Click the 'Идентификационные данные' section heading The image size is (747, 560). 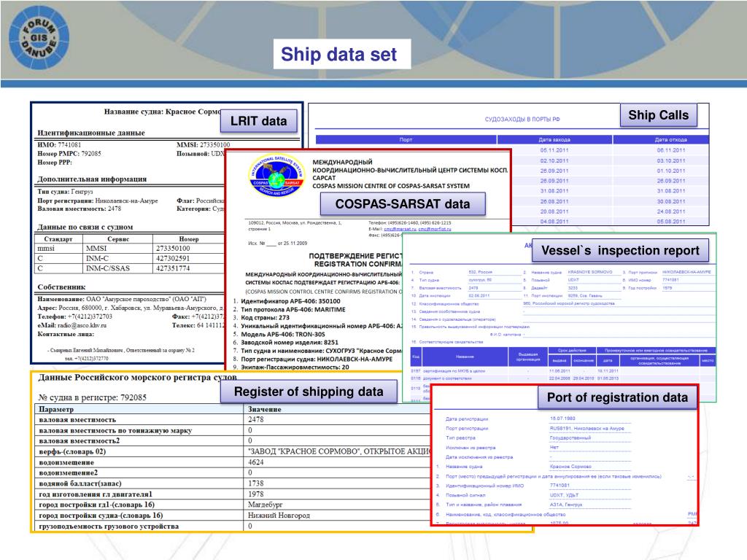coord(91,133)
